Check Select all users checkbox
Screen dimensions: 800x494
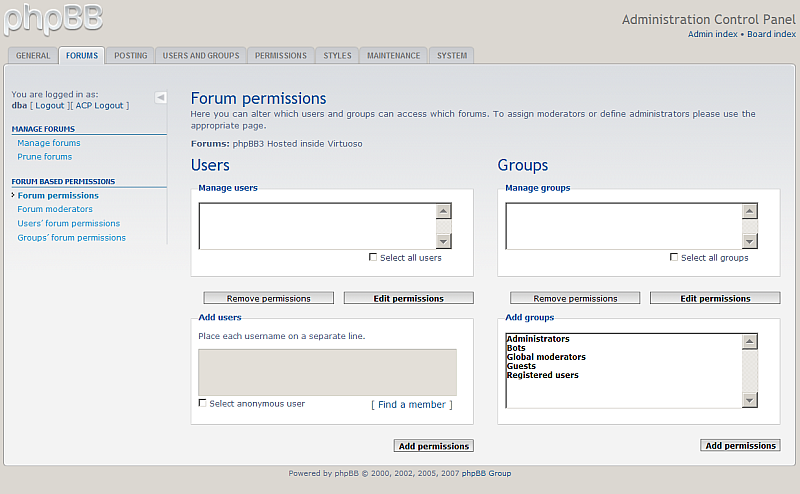[373, 257]
